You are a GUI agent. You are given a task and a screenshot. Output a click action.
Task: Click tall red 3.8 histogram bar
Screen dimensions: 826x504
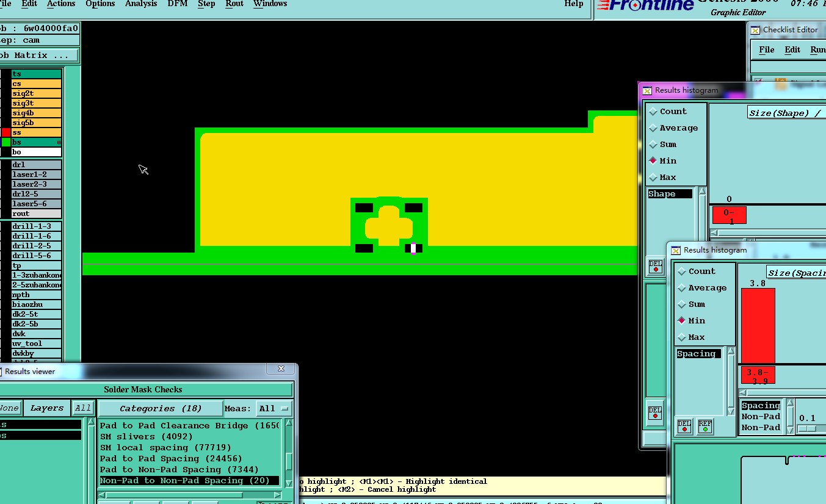758,326
